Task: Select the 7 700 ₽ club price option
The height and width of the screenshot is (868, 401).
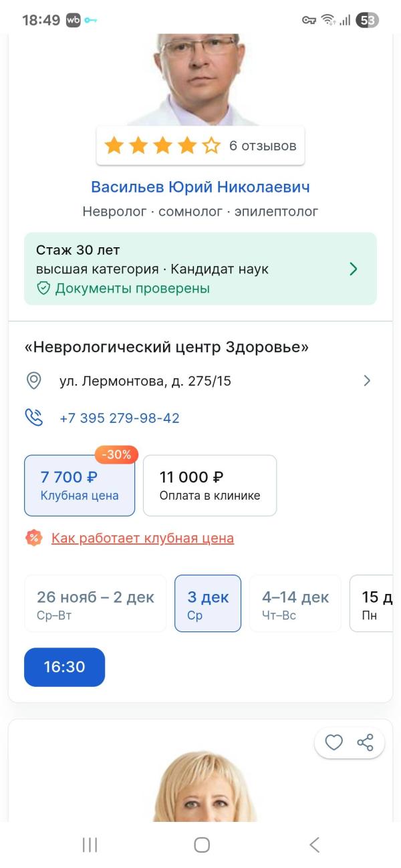Action: (80, 486)
